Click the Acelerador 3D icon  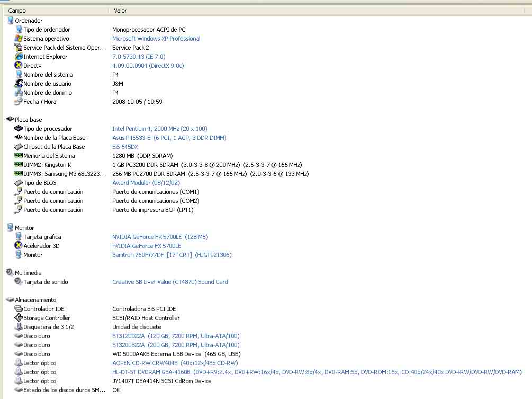(19, 245)
